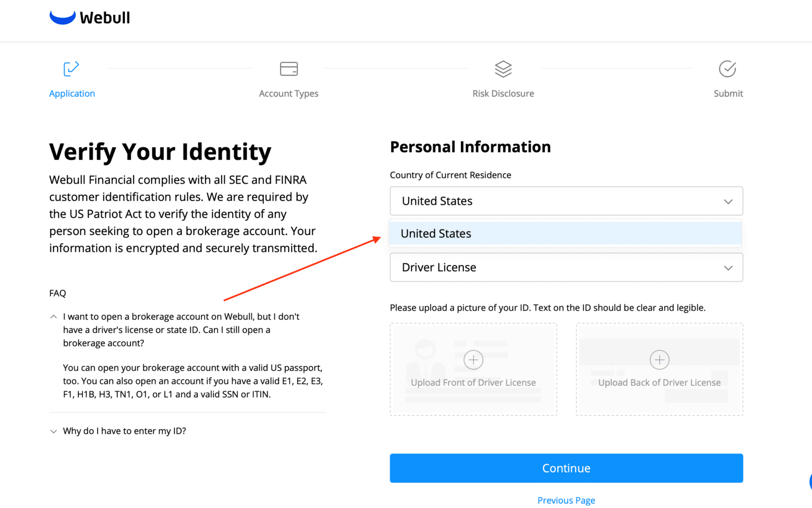Click the Account Types card icon

tap(289, 69)
